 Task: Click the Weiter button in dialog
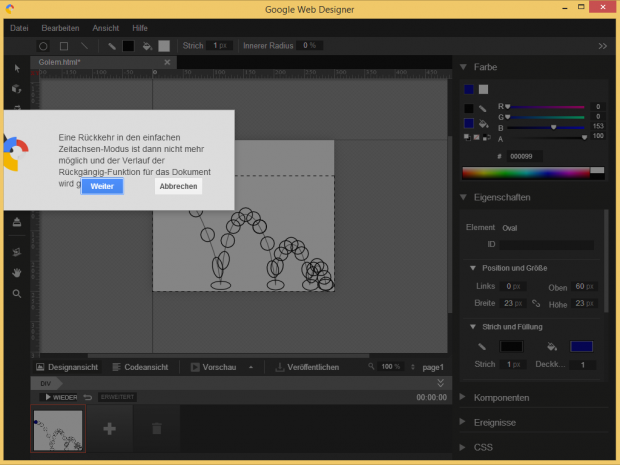click(x=102, y=187)
